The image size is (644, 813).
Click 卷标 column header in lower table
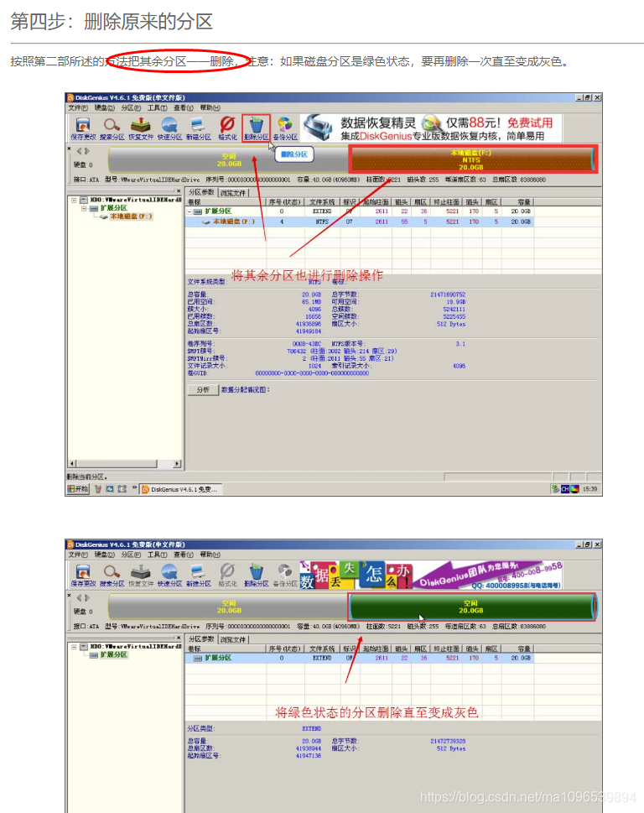226,649
